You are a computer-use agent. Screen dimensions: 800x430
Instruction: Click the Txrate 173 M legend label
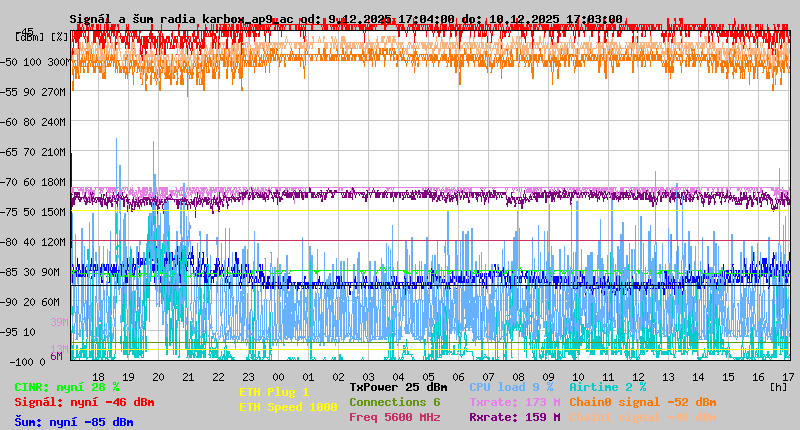tap(514, 402)
